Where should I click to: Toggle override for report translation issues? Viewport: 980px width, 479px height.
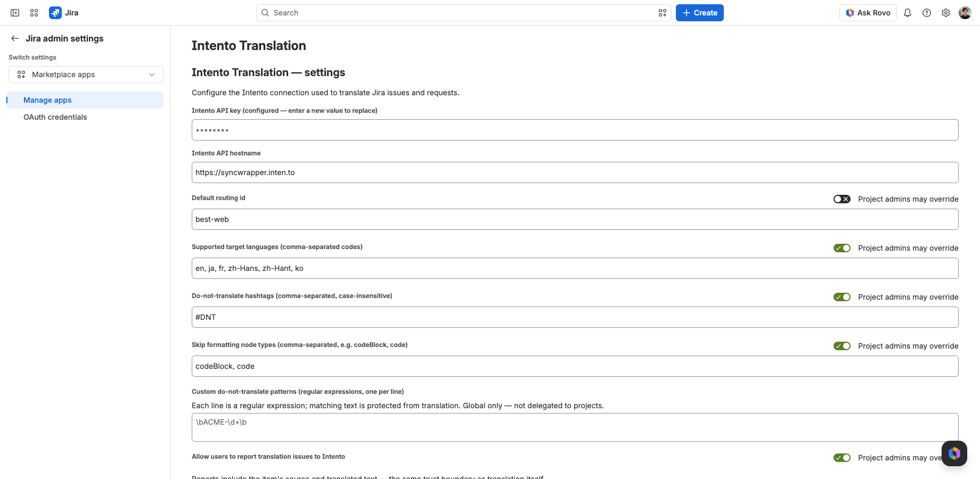pos(842,458)
